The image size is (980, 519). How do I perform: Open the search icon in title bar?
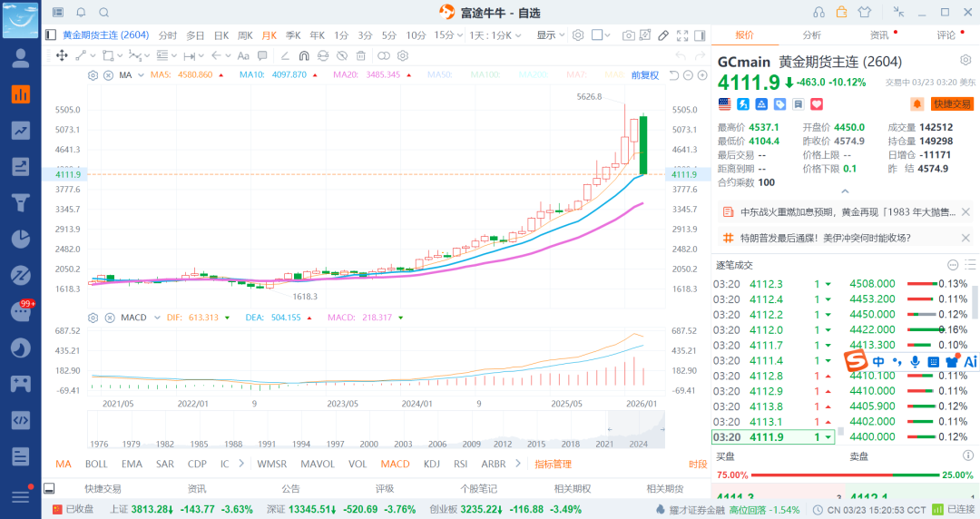click(x=103, y=13)
